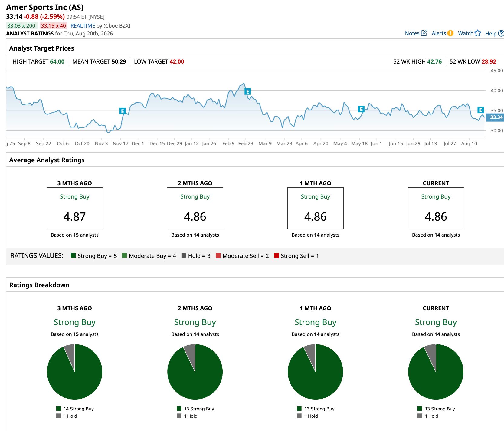Click the gray Hold swatch under 2 MTHS AGO pie
504x431 pixels.
179,416
